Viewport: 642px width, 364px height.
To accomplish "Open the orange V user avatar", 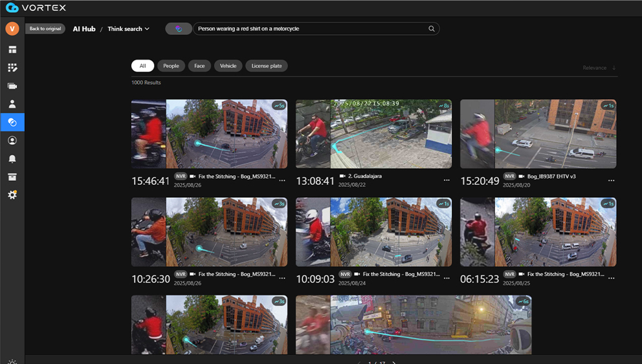I will (12, 28).
